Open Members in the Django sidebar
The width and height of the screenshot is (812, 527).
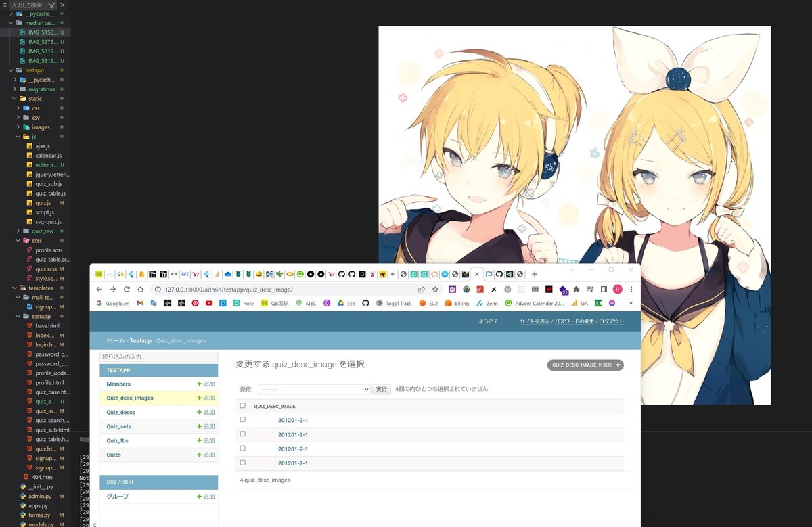[x=118, y=384]
